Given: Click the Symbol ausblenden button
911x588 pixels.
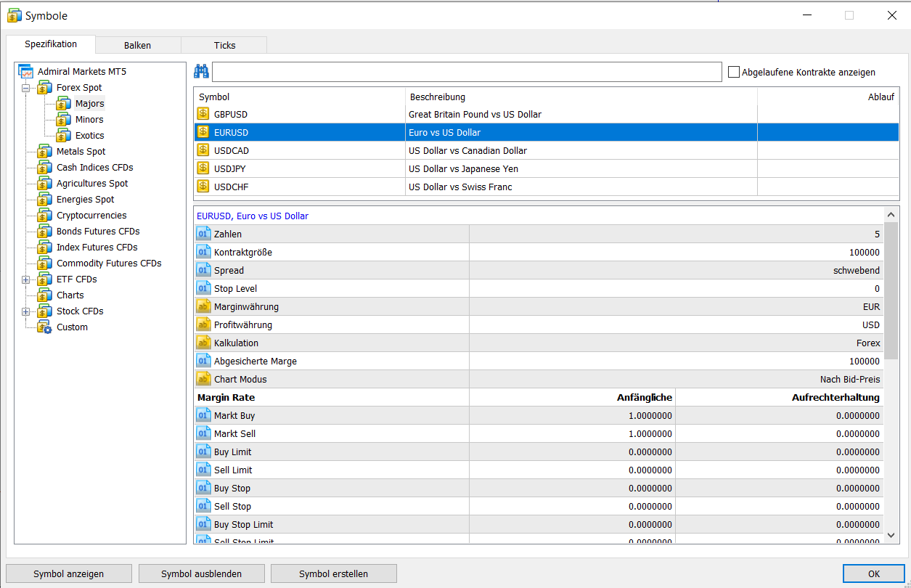Looking at the screenshot, I should tap(201, 573).
